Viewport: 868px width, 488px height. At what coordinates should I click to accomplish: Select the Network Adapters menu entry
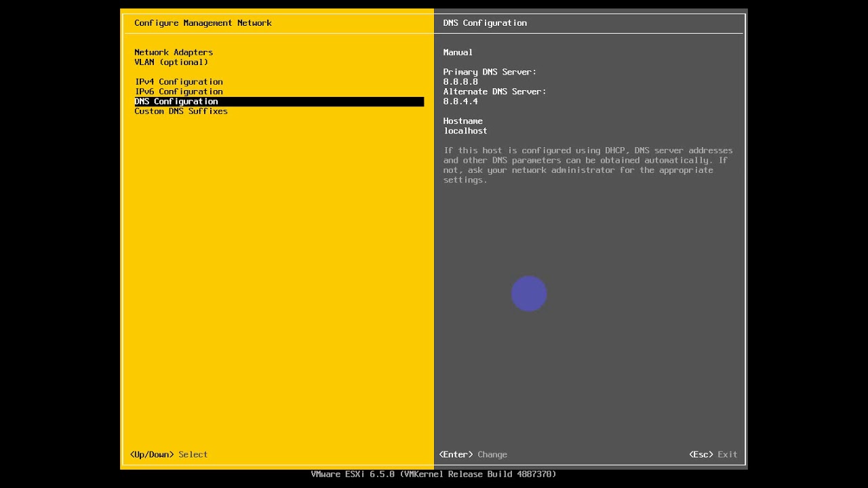click(174, 52)
